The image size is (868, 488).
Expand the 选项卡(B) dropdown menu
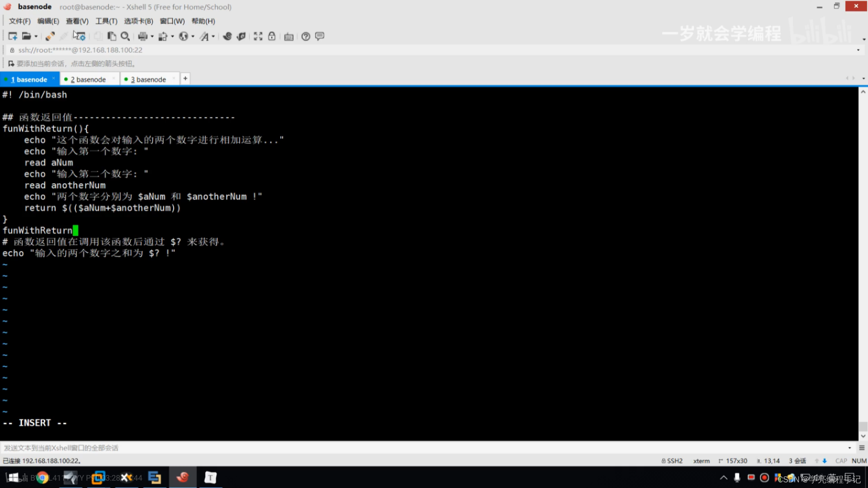pyautogui.click(x=138, y=21)
